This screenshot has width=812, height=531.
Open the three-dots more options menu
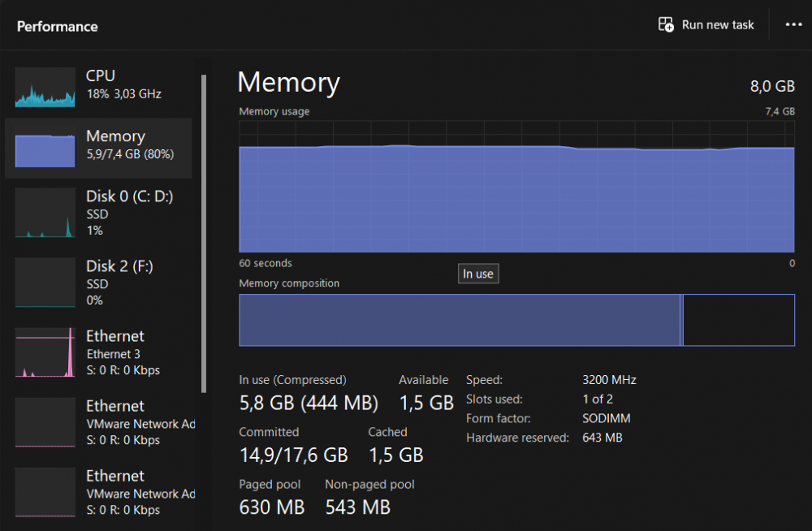[793, 24]
